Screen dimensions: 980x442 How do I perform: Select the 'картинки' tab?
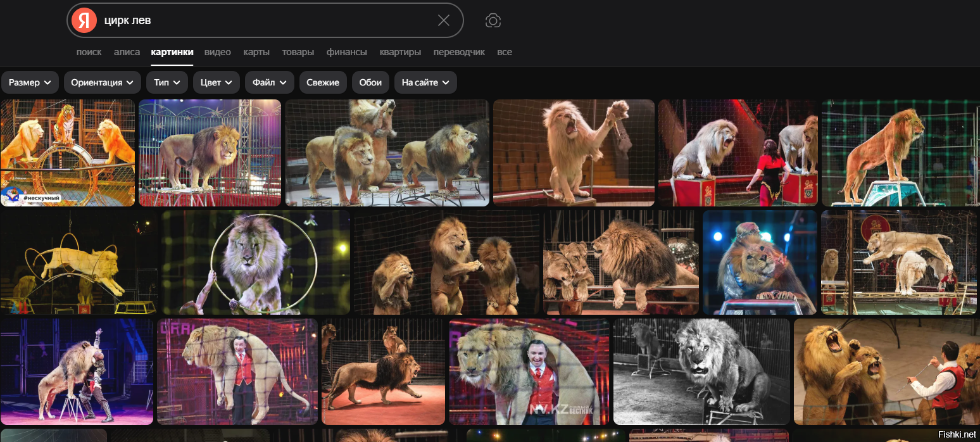(172, 52)
